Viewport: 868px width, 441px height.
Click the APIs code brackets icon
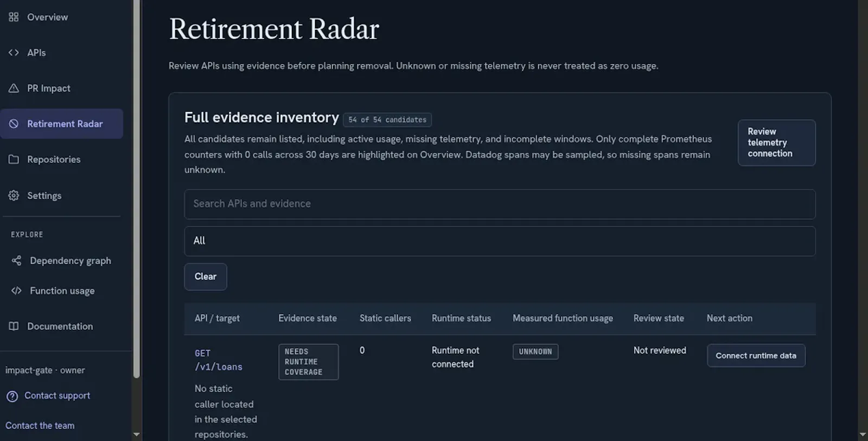[14, 53]
